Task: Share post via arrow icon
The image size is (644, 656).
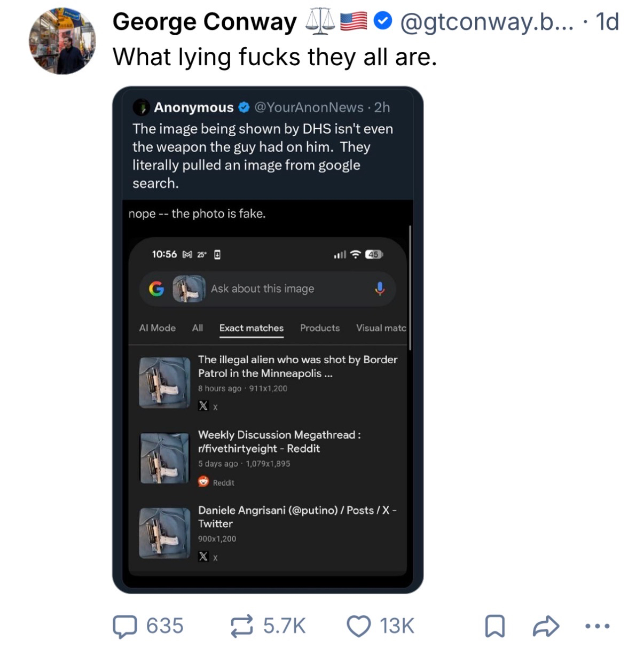Action: click(546, 626)
